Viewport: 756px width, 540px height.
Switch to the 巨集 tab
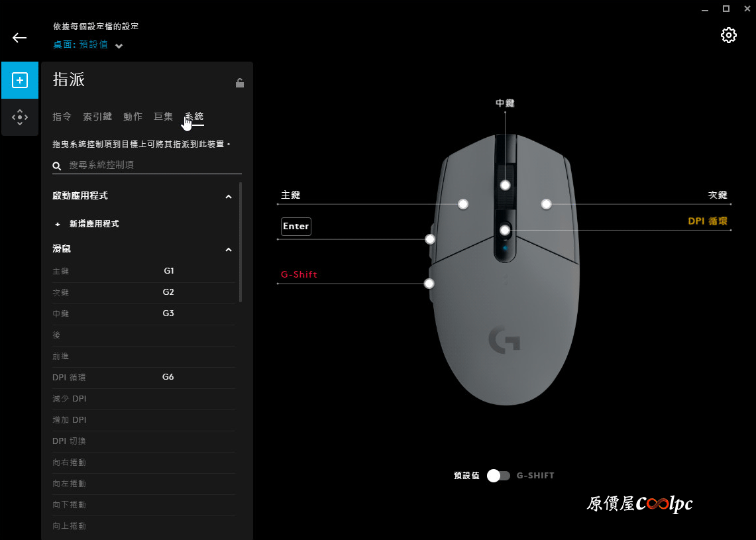pos(163,117)
